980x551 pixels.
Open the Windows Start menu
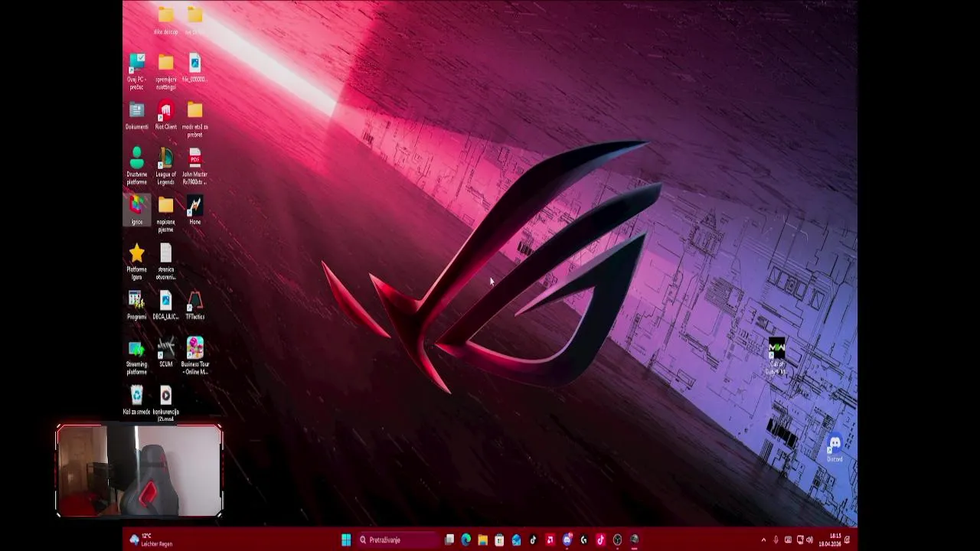[346, 540]
